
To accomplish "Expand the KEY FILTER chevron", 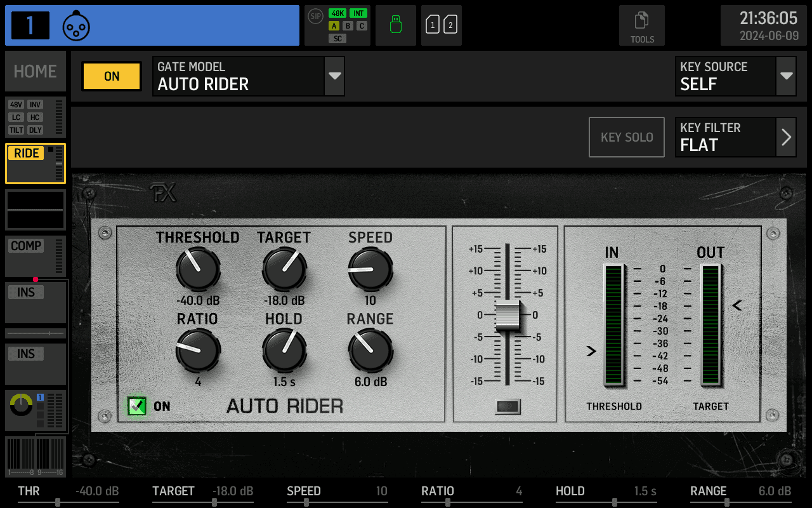I will click(x=787, y=137).
